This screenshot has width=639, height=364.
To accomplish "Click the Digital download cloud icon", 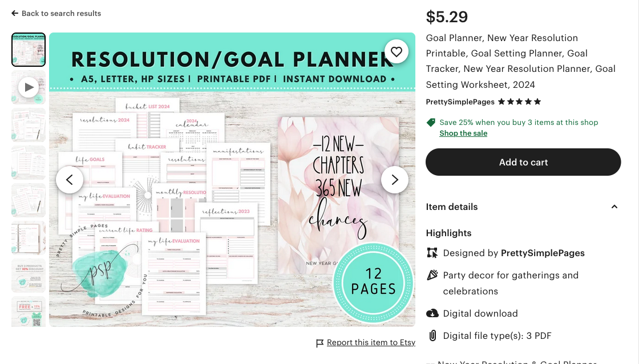I will pos(432,313).
